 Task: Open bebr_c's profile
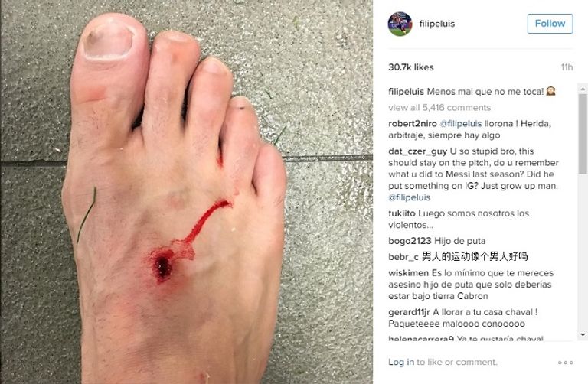[403, 257]
